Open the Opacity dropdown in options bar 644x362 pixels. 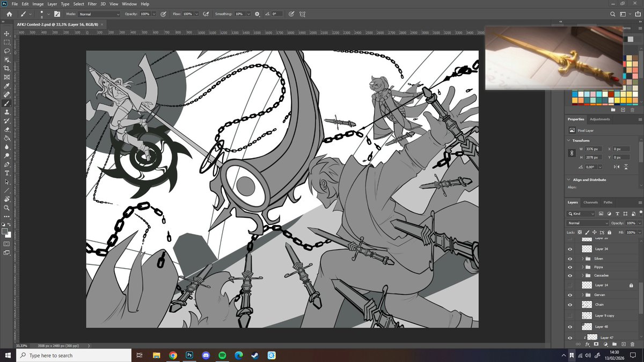tap(154, 13)
